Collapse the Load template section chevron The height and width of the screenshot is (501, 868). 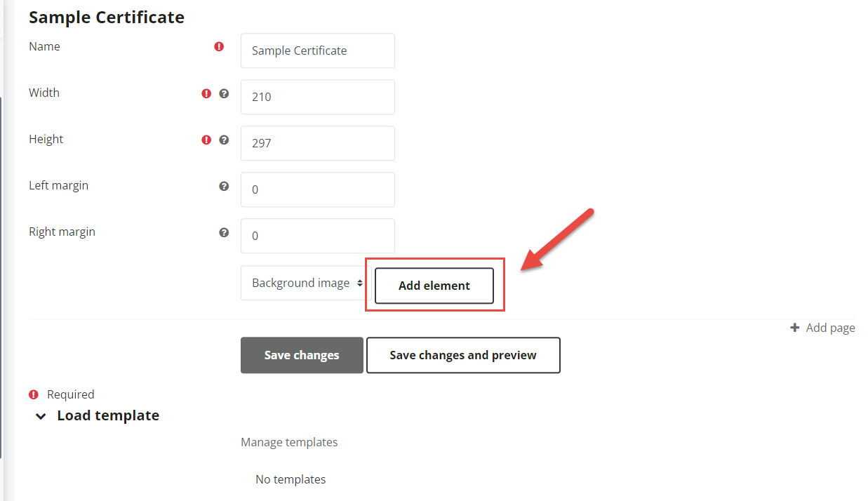[41, 417]
